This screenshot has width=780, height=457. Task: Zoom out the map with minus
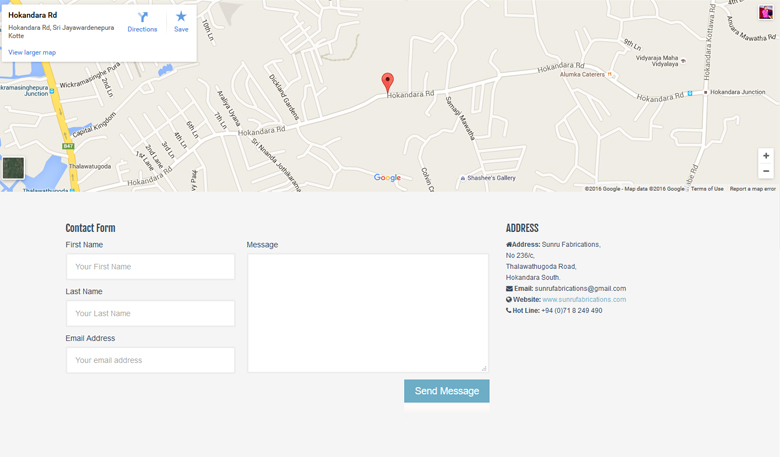point(766,171)
